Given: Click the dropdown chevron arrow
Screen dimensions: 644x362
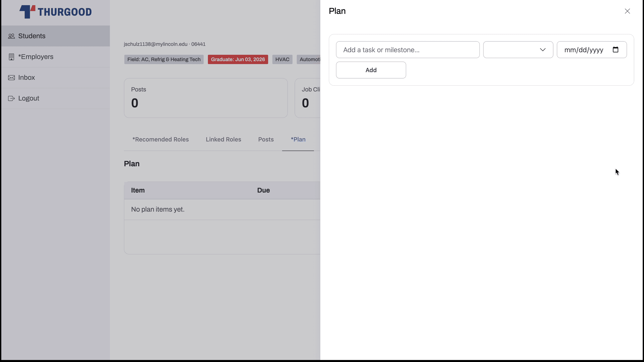Looking at the screenshot, I should click(x=543, y=50).
